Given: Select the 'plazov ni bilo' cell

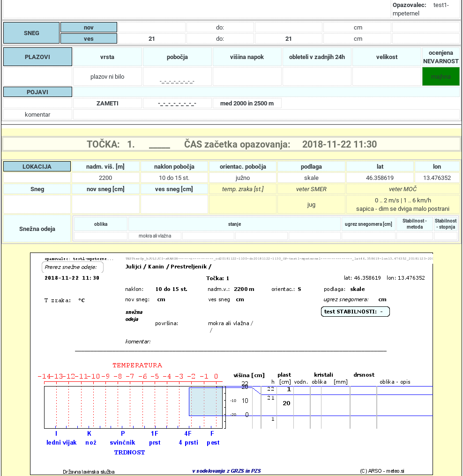Looking at the screenshot, I should point(107,76).
